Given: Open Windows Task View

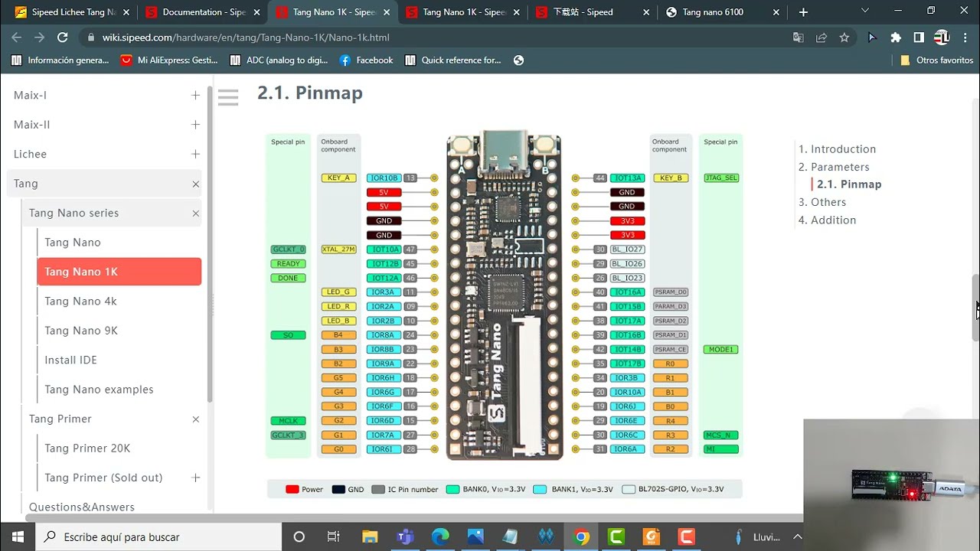Looking at the screenshot, I should point(333,536).
